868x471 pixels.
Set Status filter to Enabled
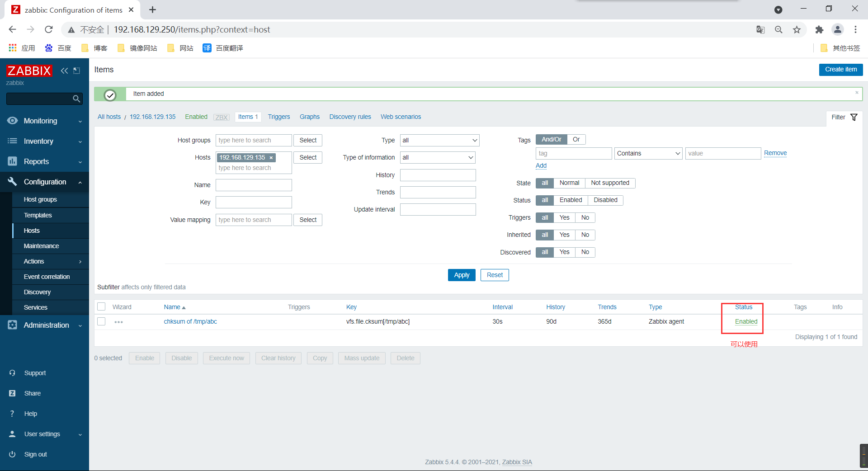pos(571,200)
